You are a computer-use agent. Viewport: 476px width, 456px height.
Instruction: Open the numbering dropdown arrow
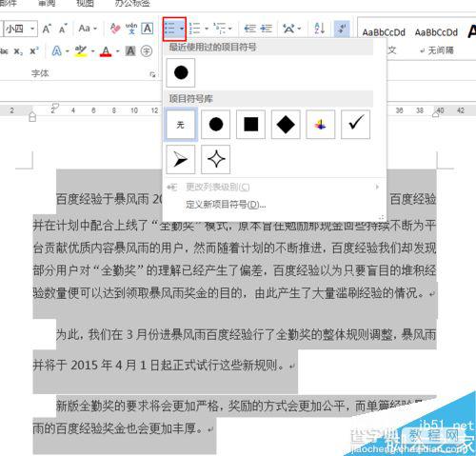click(207, 29)
